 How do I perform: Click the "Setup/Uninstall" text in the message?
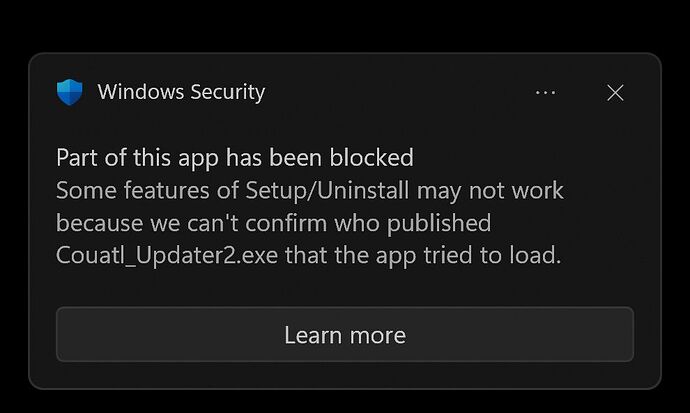click(337, 190)
